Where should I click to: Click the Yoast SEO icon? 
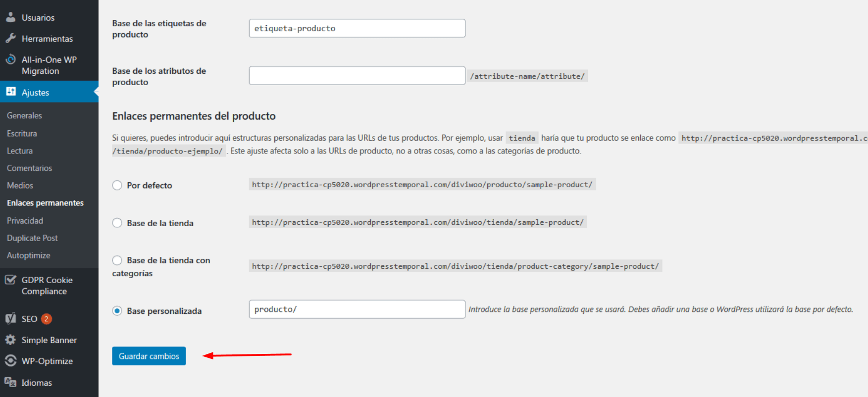pyautogui.click(x=10, y=318)
